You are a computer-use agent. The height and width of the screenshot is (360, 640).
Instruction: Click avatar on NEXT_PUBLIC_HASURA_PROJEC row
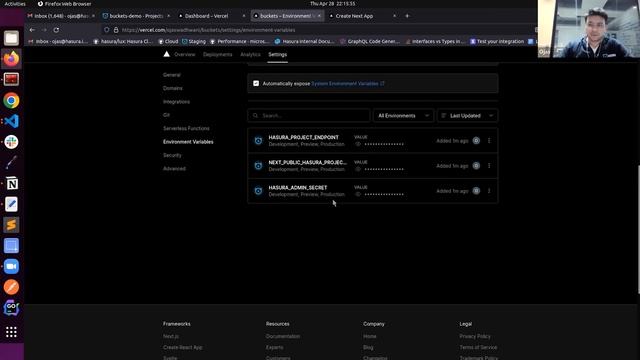[x=476, y=166]
